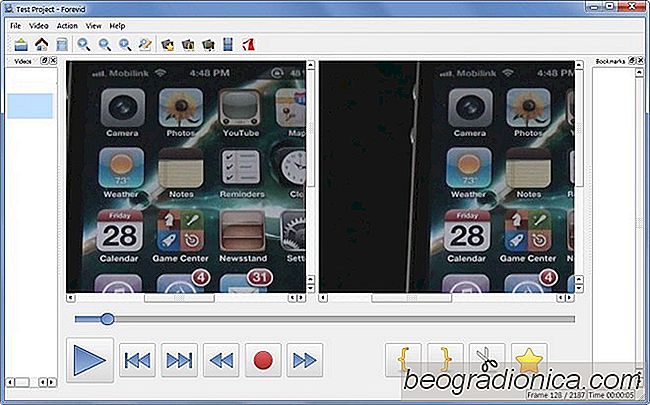Close the Videos panel
This screenshot has width=650, height=405.
pos(53,61)
